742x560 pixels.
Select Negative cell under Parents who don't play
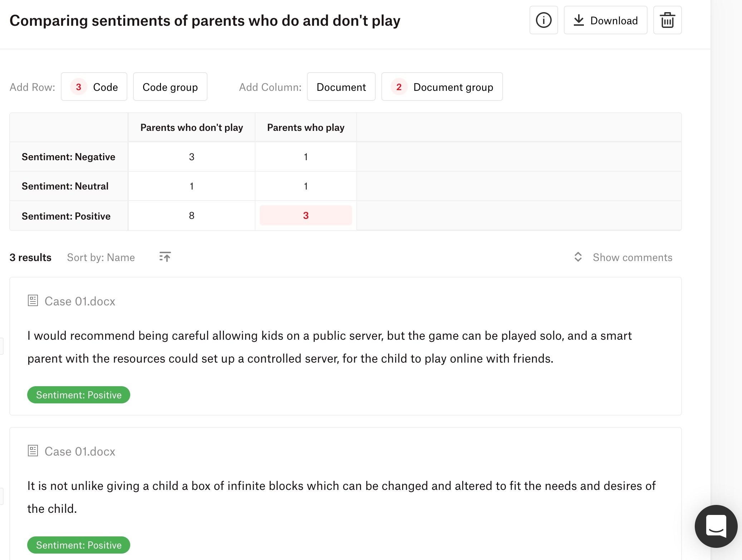(x=192, y=157)
